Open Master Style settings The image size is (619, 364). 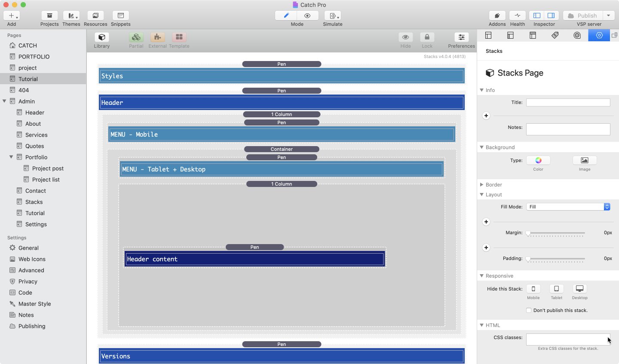pos(34,304)
